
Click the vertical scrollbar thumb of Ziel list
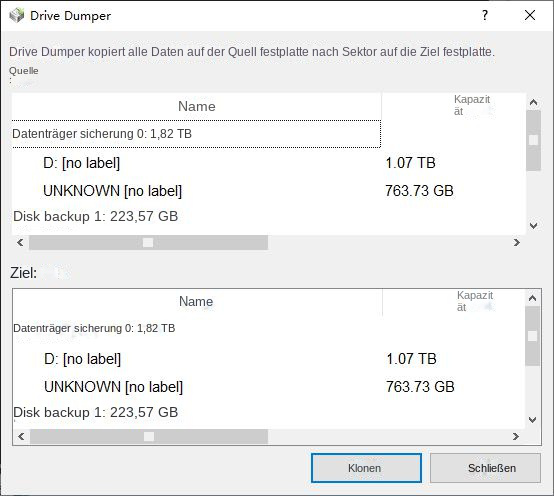click(532, 336)
